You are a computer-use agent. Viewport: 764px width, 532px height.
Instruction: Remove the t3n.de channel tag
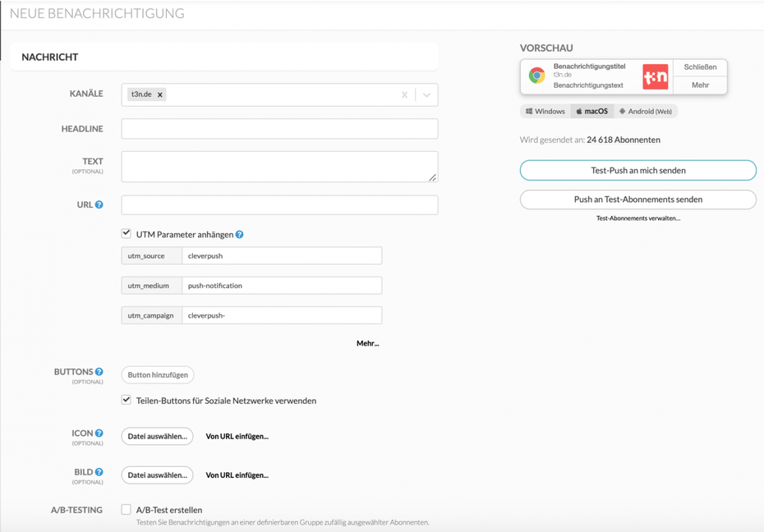160,94
